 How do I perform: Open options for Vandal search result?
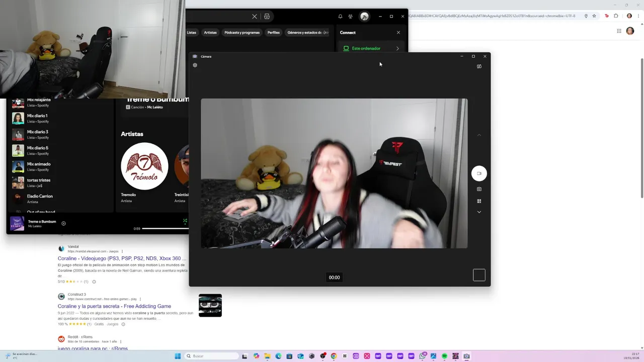click(122, 251)
